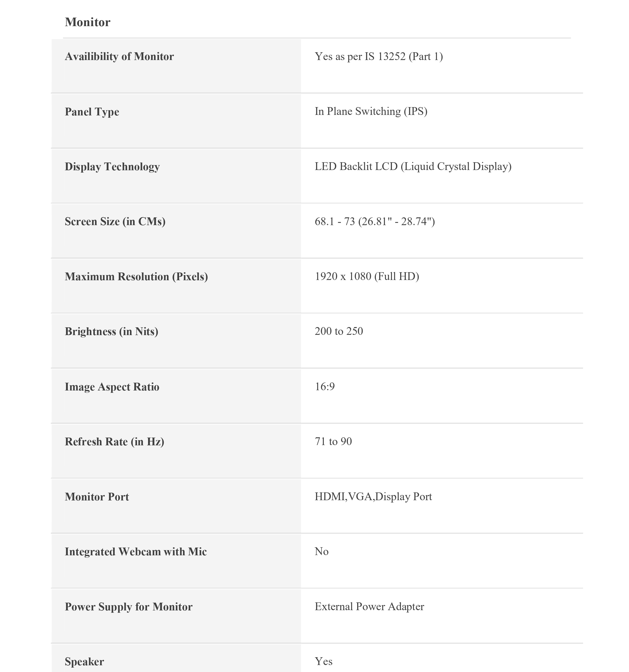
Task: Click the External Power Adapter value
Action: coord(369,607)
